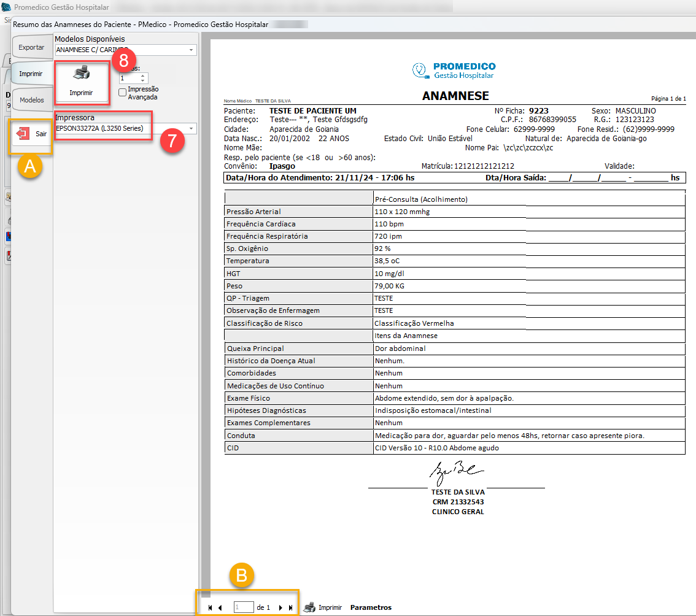Click the Classificação Vermelha value
Viewport: 696px width, 616px height.
(x=414, y=323)
